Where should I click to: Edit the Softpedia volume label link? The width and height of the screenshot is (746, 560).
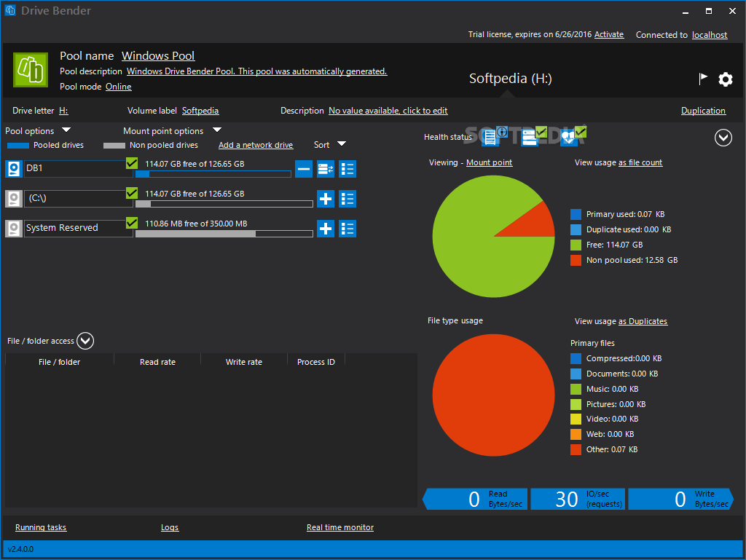pyautogui.click(x=200, y=110)
